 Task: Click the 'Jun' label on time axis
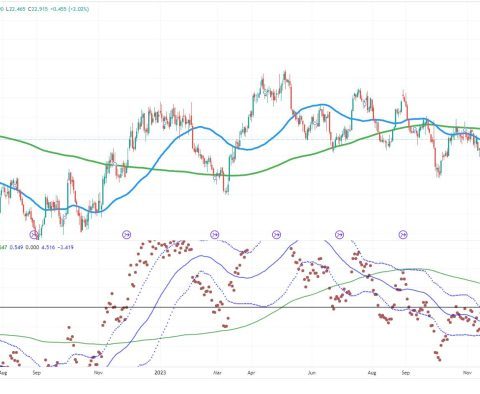(x=311, y=373)
